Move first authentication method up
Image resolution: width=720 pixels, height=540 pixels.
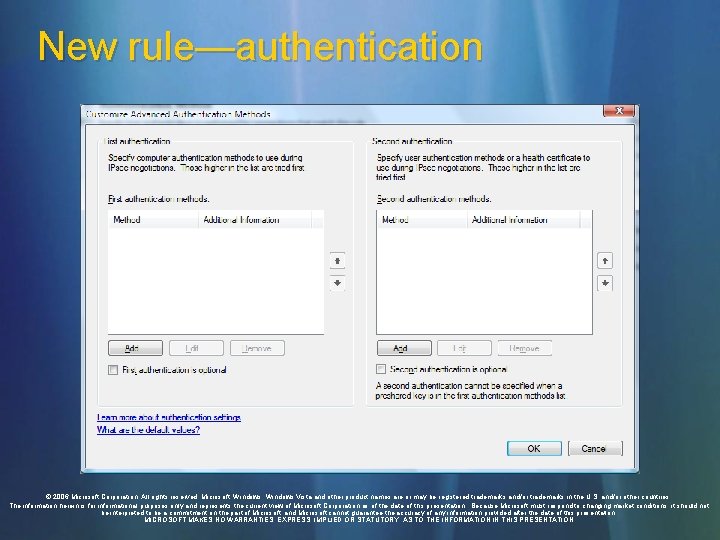[x=338, y=261]
